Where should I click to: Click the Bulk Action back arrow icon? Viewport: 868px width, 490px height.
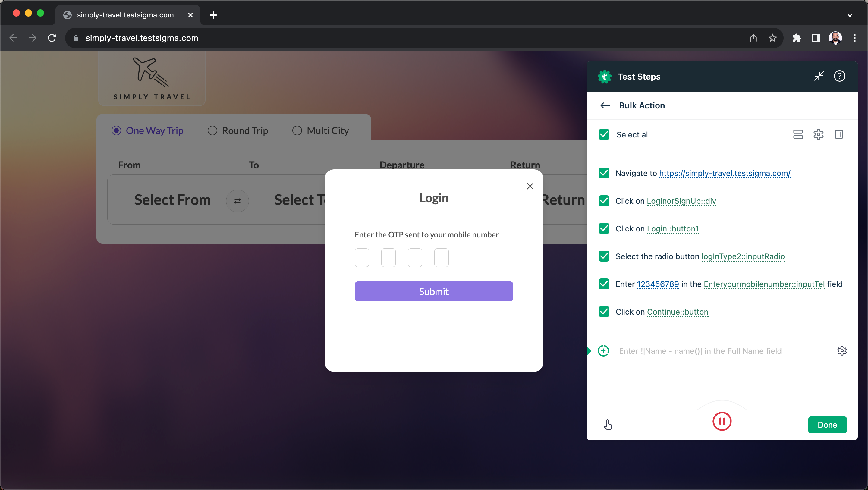tap(605, 105)
